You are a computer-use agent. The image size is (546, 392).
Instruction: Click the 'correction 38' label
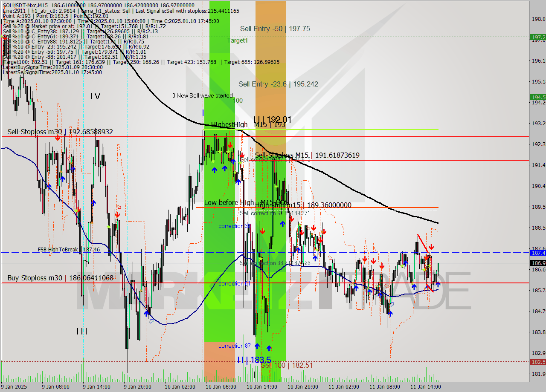click(235, 226)
